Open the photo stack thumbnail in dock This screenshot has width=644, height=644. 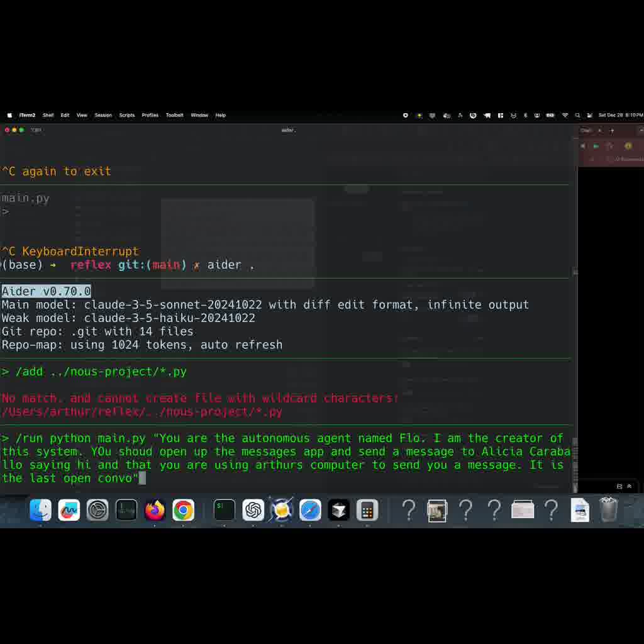pyautogui.click(x=437, y=511)
